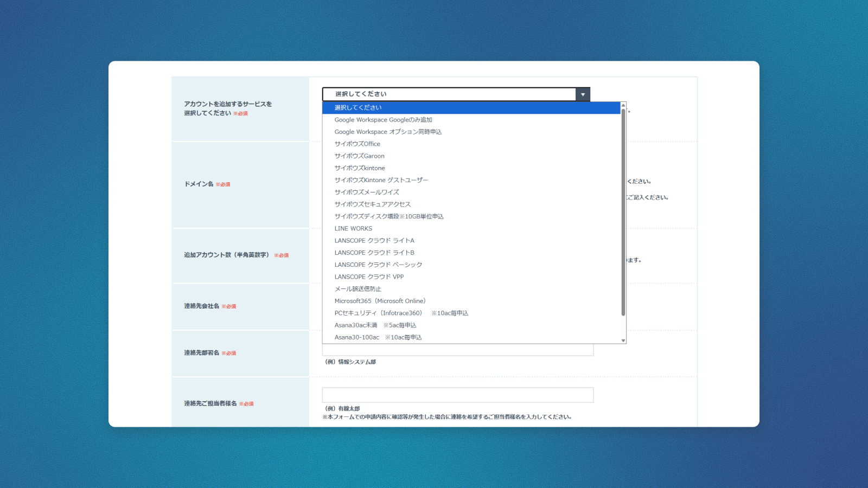This screenshot has height=488, width=868.
Task: Select サイボウズメールワイズ option
Action: coord(471,192)
